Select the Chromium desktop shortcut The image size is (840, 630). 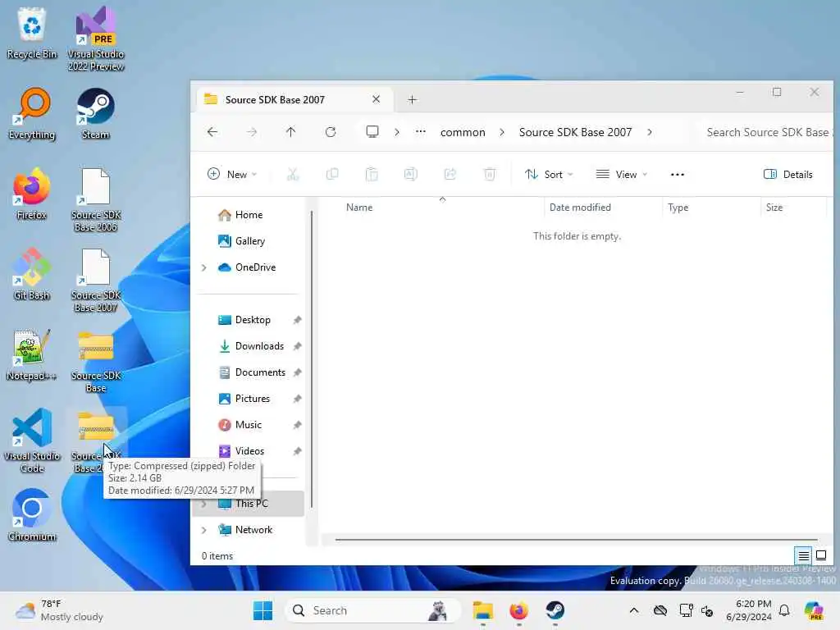(32, 515)
